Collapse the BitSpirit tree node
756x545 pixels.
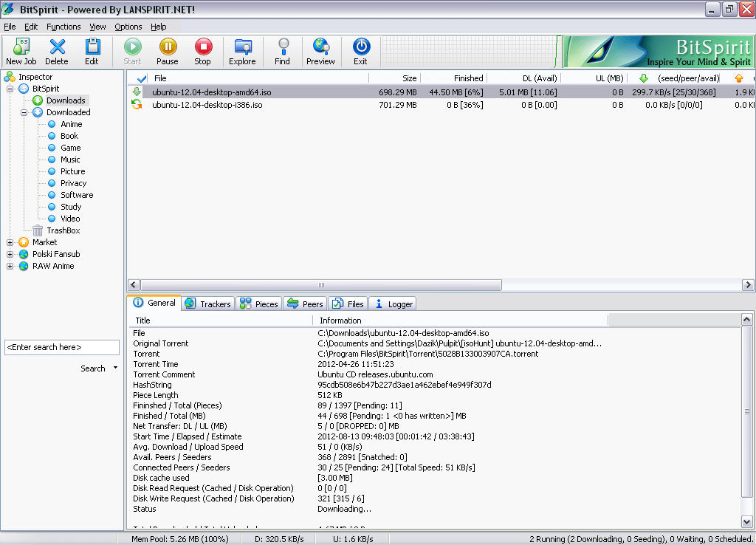[10, 89]
